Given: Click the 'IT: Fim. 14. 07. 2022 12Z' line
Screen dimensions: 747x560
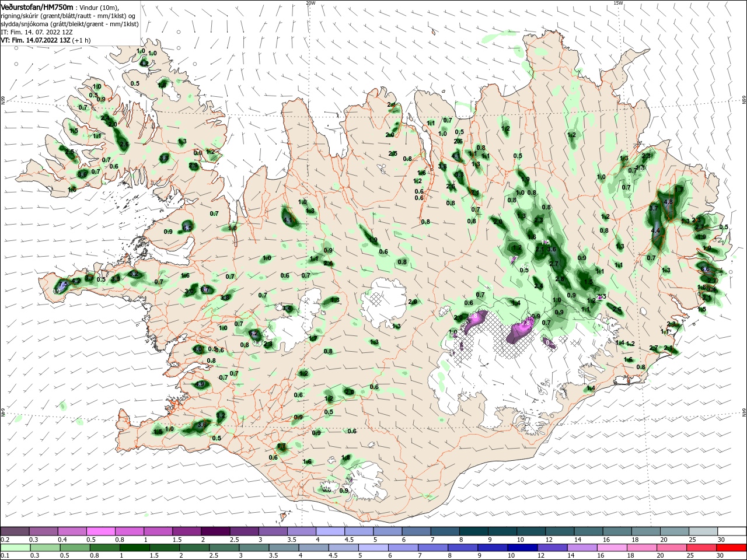Looking at the screenshot, I should pyautogui.click(x=36, y=32).
